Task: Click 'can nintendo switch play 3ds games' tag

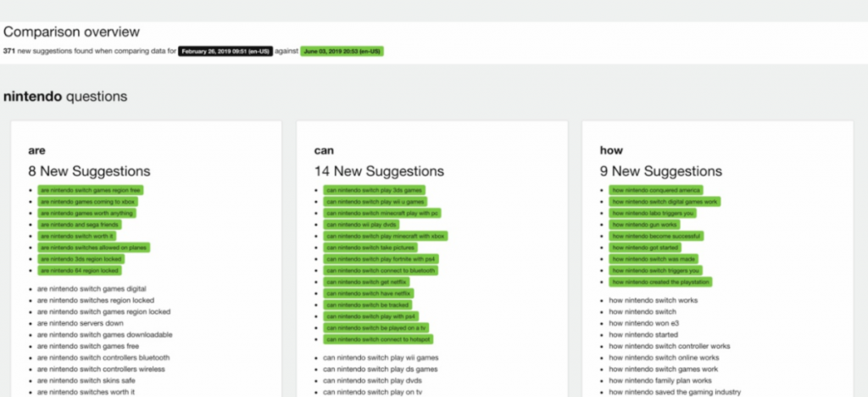Action: pos(374,190)
